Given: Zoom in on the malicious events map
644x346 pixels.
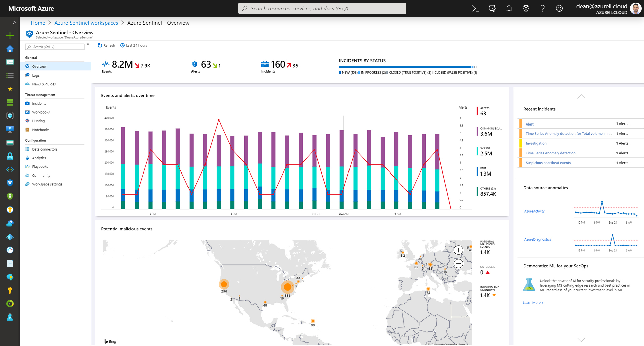Looking at the screenshot, I should 458,250.
